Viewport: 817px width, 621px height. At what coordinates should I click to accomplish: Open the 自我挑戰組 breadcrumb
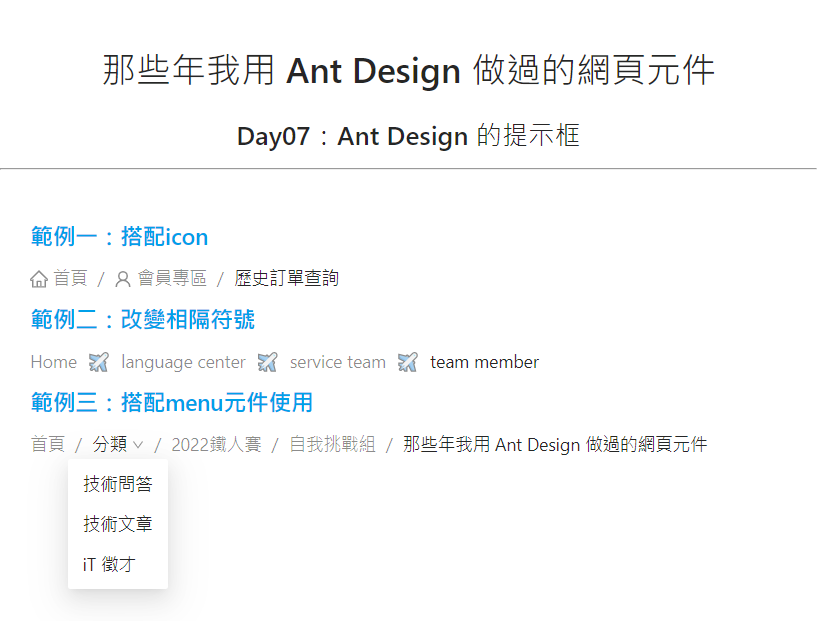(x=332, y=444)
